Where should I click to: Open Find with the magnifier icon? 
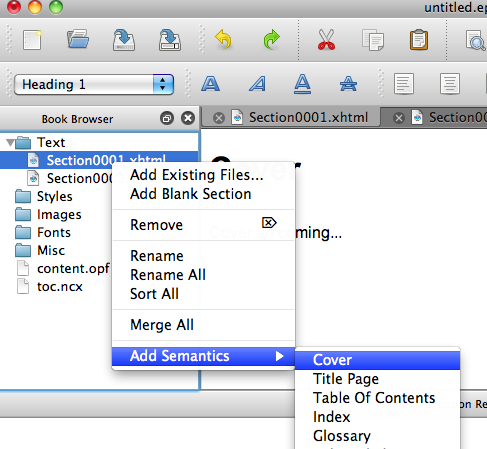point(475,40)
